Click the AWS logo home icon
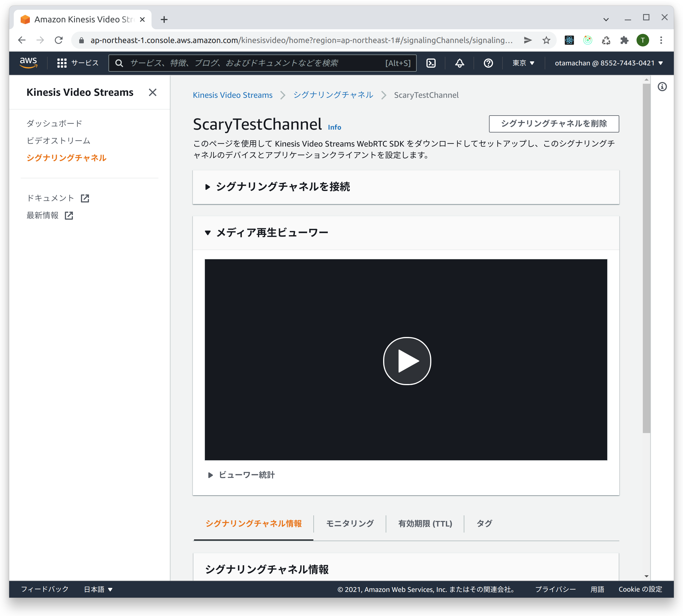This screenshot has height=616, width=683. [x=28, y=63]
